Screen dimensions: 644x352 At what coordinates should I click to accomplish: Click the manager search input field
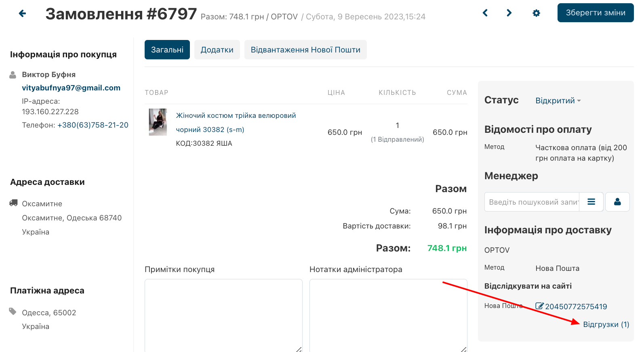tap(532, 202)
